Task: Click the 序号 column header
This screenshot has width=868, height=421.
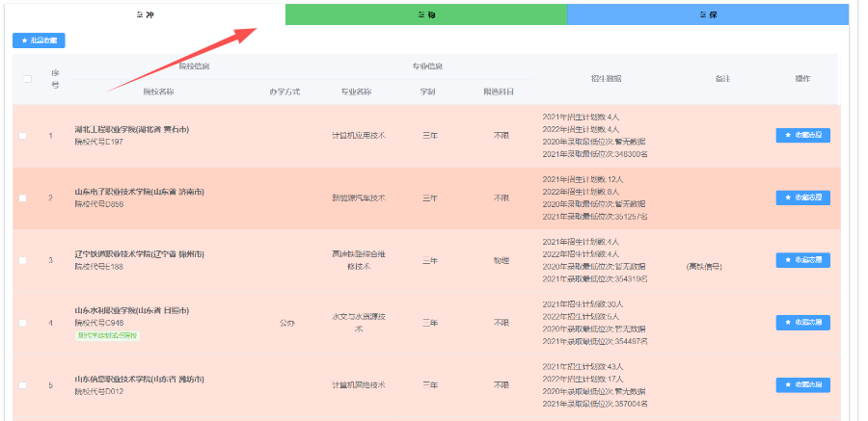Action: click(x=55, y=79)
